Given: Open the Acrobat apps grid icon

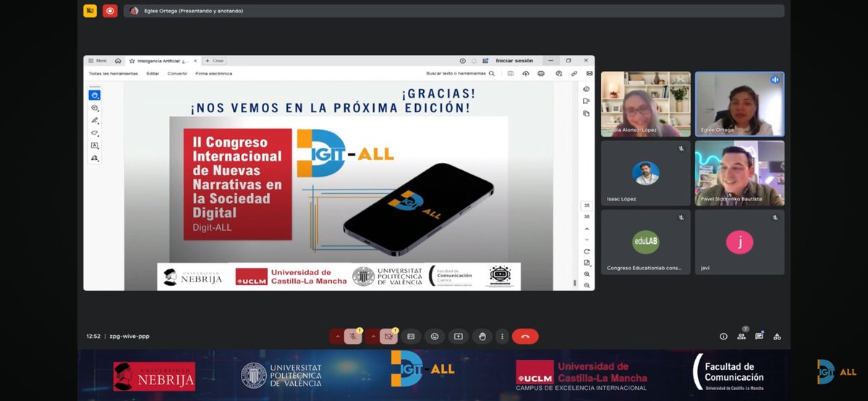Looking at the screenshot, I should click(485, 61).
